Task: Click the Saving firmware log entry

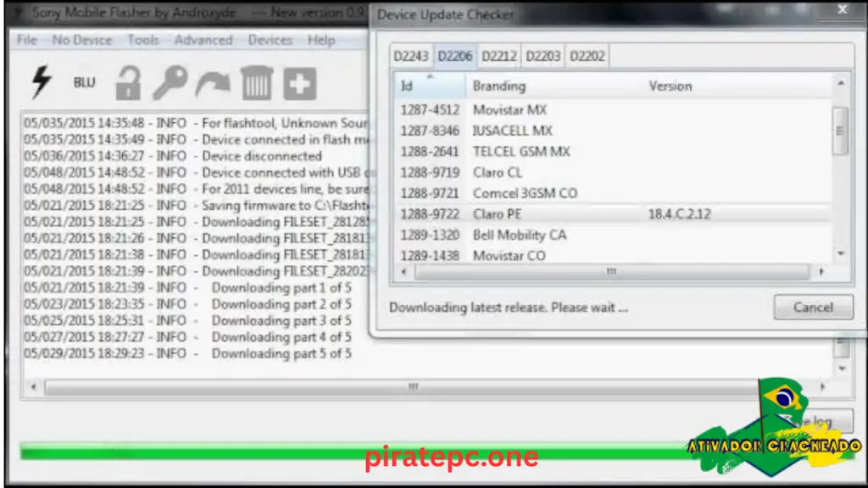Action: pos(197,205)
